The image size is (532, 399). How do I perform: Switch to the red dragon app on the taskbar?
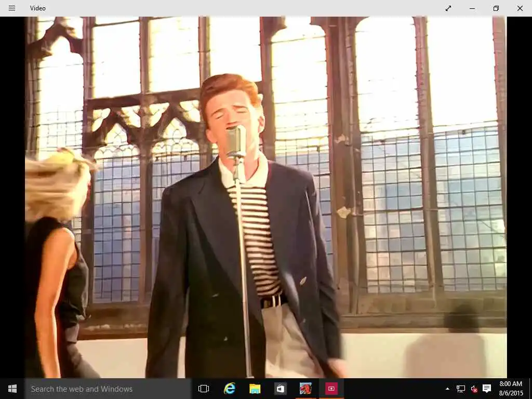[x=305, y=389]
